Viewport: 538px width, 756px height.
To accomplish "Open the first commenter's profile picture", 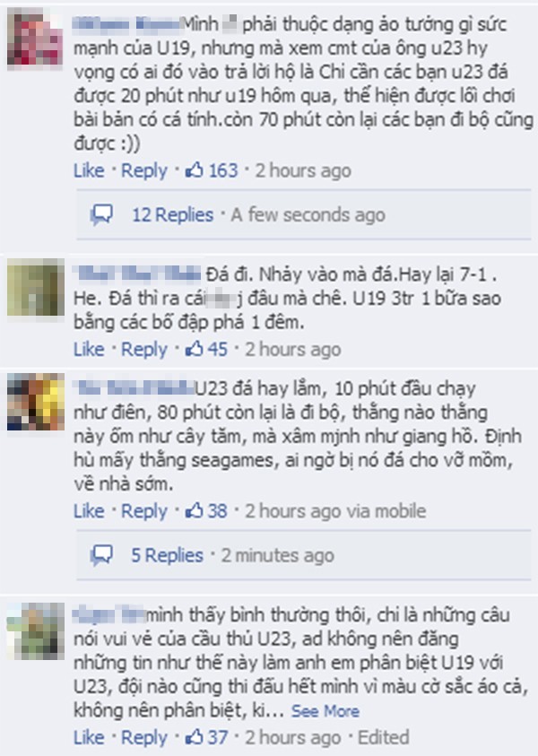I will pos(35,37).
